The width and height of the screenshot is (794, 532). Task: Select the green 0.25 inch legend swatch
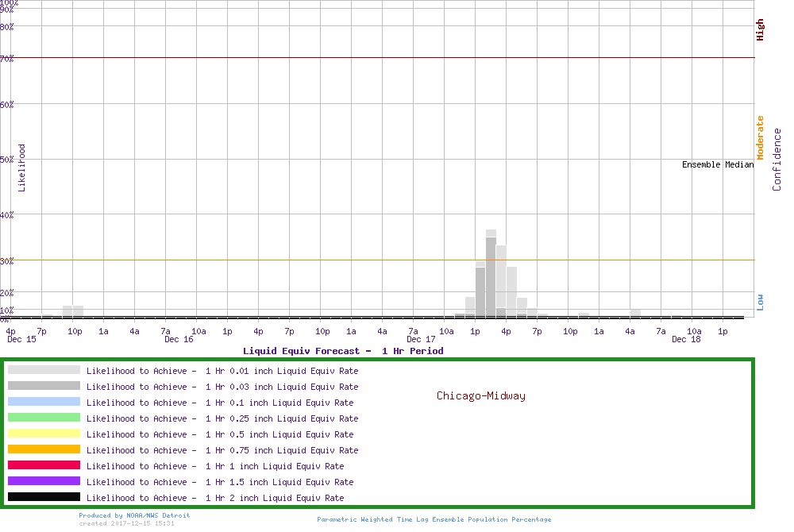point(44,418)
